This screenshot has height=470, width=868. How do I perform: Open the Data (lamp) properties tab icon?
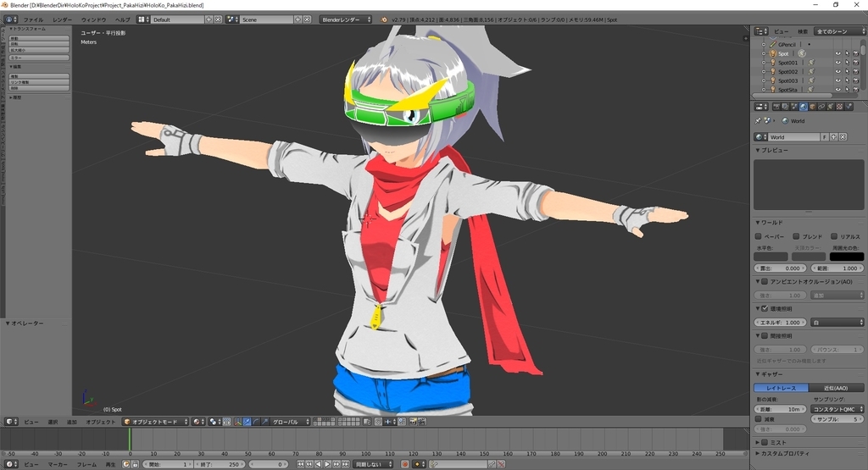tap(831, 107)
